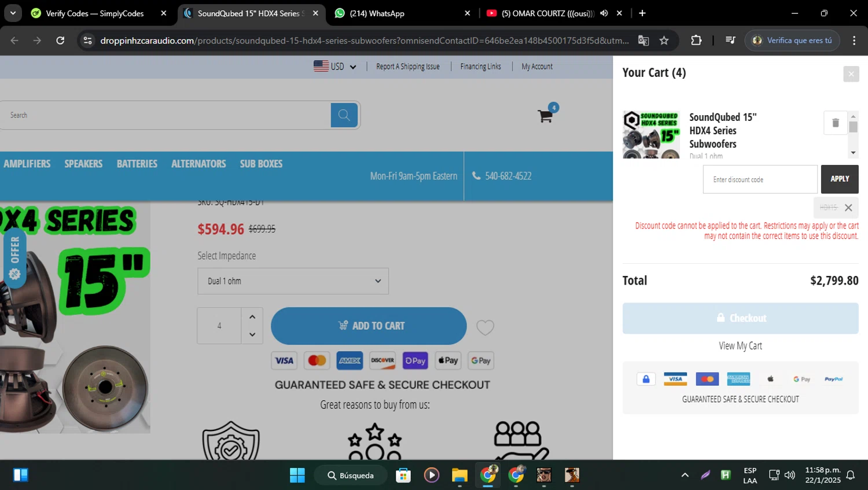Delete SoundQubed item with trash icon
This screenshot has height=490, width=868.
(x=835, y=123)
